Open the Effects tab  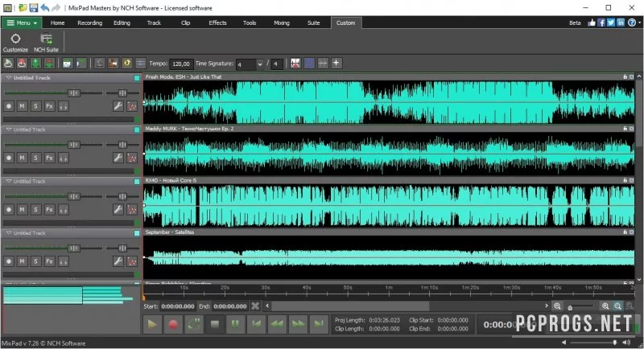pos(217,23)
